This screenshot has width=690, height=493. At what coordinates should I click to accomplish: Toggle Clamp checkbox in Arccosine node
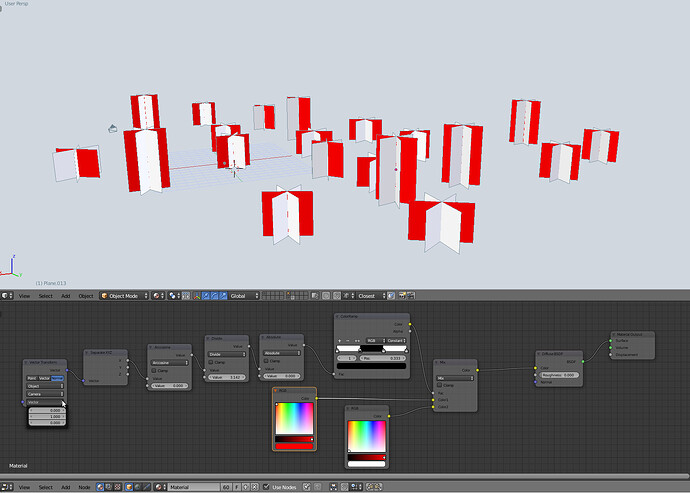click(x=154, y=371)
